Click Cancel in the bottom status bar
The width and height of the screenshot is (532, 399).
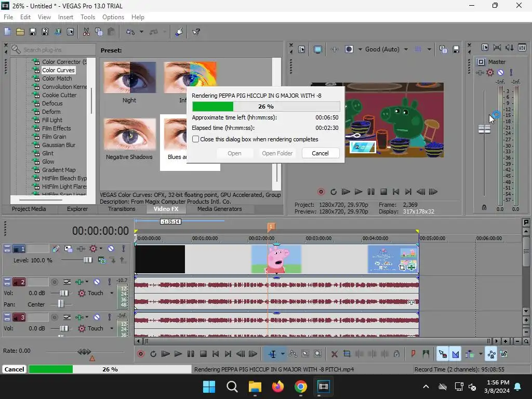[14, 369]
